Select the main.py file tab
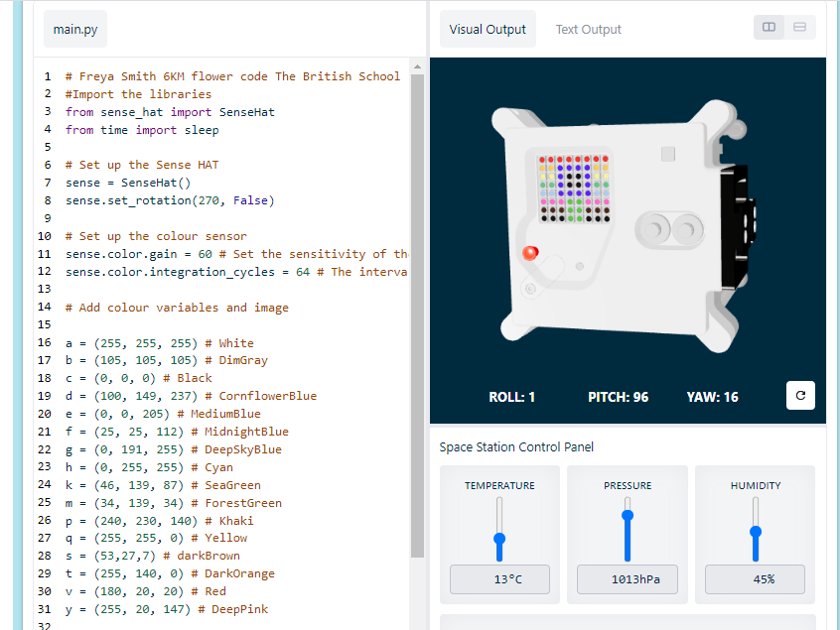840x630 pixels. coord(75,29)
